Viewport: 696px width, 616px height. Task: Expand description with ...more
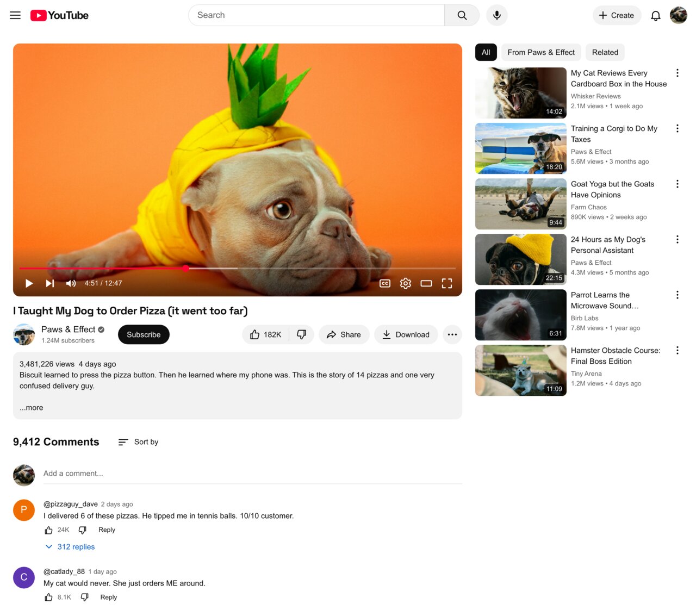[x=32, y=408]
